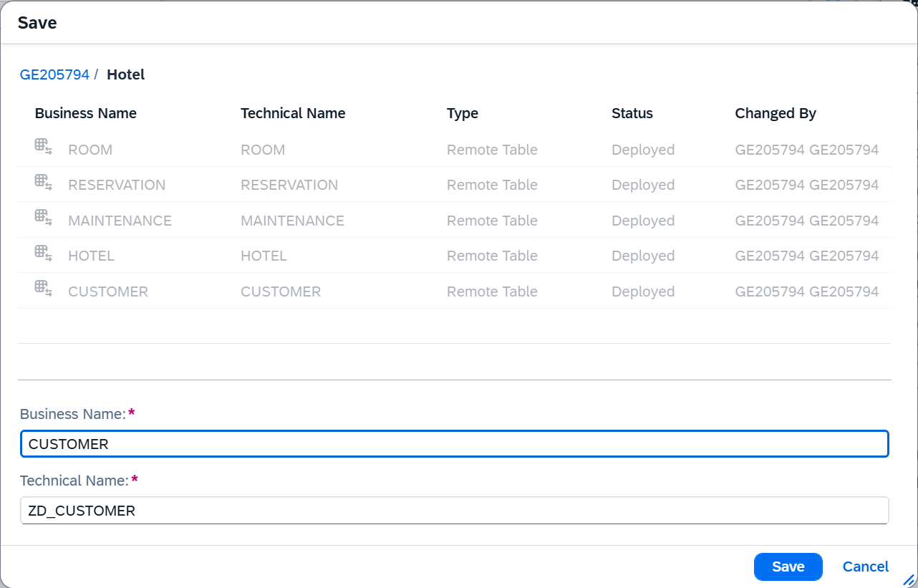The image size is (918, 588).
Task: Click RESERVATION in the Technical Name column
Action: coord(289,185)
